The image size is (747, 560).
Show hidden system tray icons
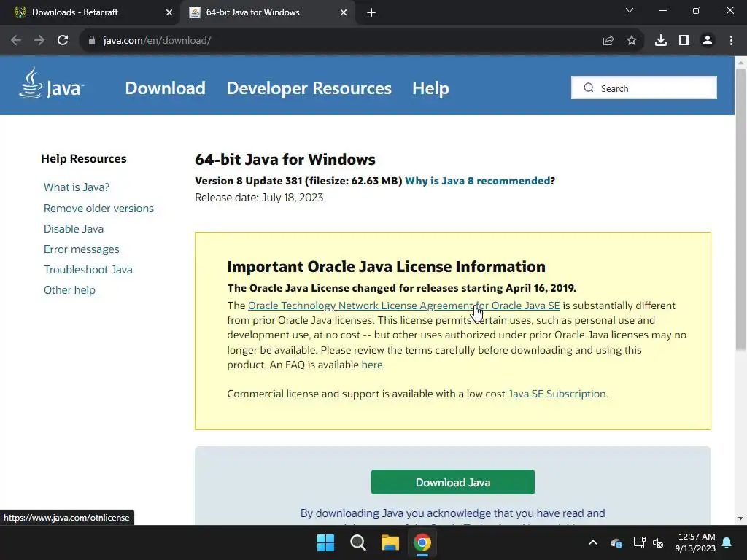click(592, 542)
